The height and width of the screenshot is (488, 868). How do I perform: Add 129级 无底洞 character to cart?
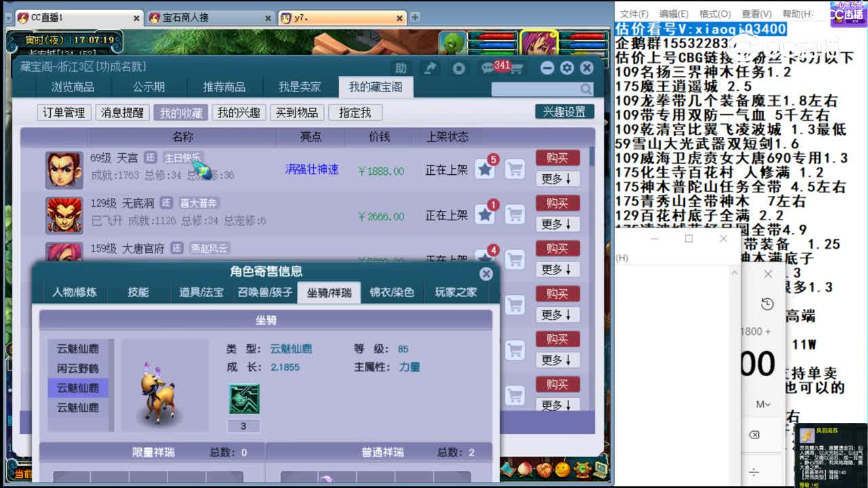coord(515,215)
